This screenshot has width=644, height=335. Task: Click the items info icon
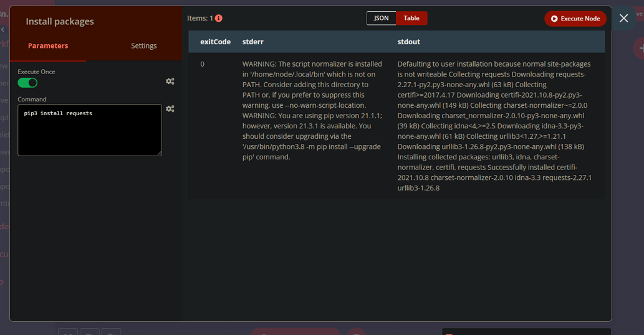pyautogui.click(x=218, y=18)
